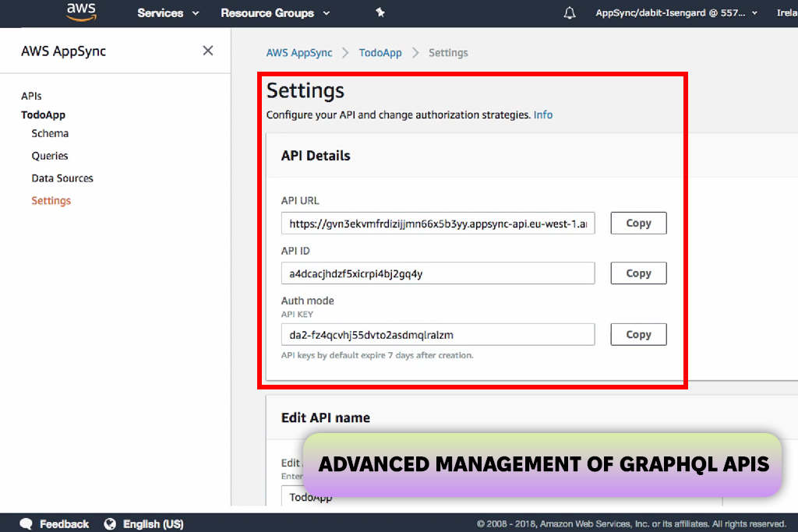Copy the API ID value
This screenshot has height=532, width=798.
638,273
